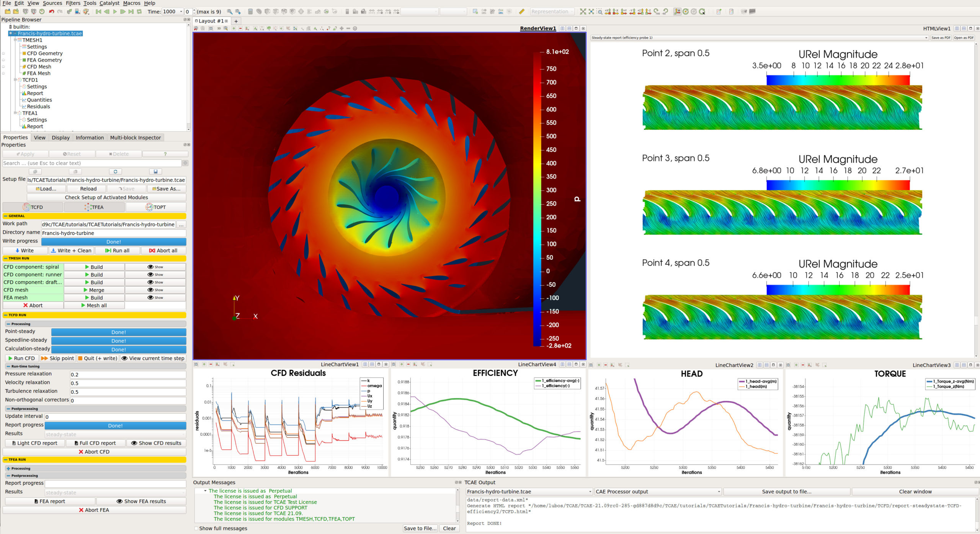Set view direction to +X icon
This screenshot has width=980, height=534.
coord(608,11)
